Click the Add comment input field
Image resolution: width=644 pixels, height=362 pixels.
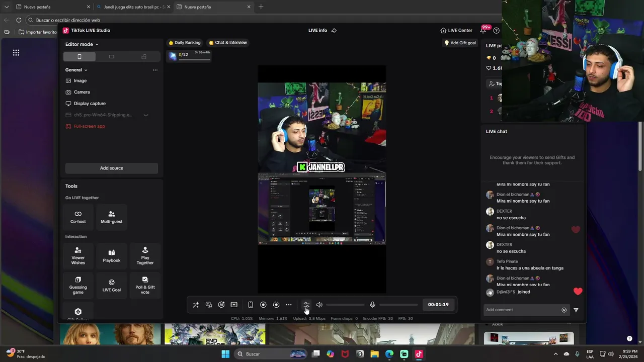coord(522,310)
